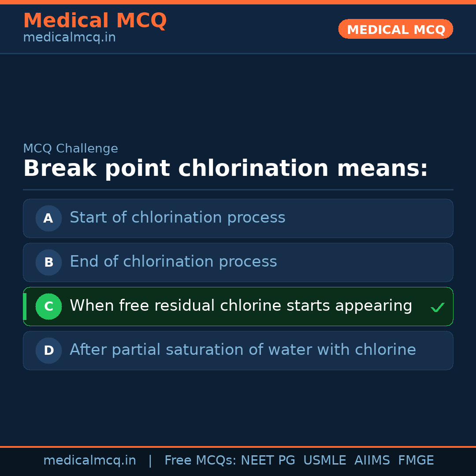476x476 pixels.
Task: Click the question text 'Break point chlorination means:'
Action: pyautogui.click(x=225, y=169)
